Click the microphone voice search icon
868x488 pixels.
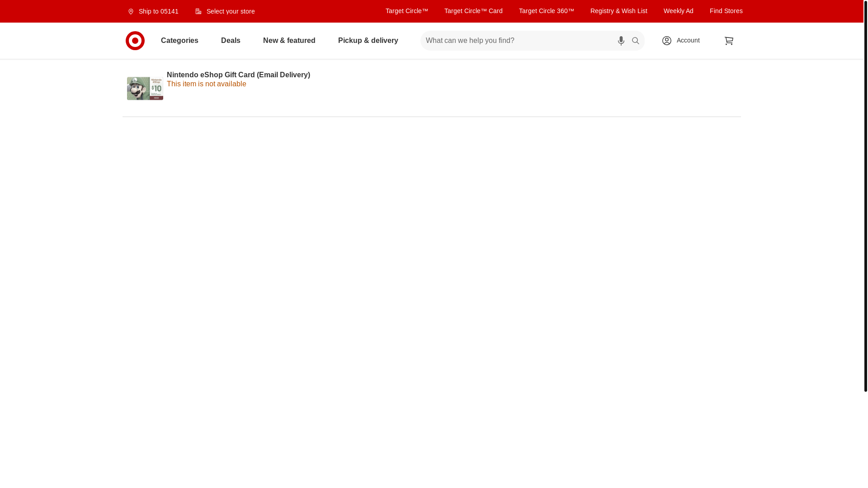click(x=621, y=41)
